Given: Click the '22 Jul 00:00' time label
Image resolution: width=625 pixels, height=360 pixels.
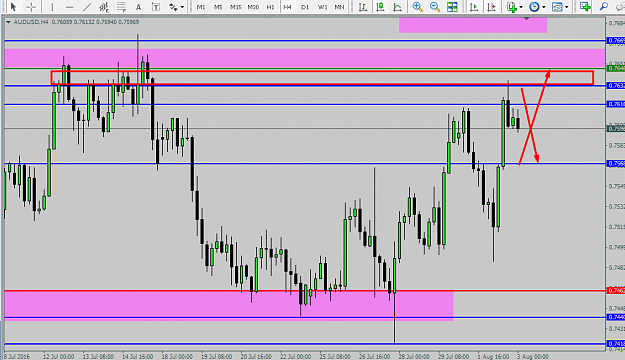Looking at the screenshot, I should pos(295,356).
